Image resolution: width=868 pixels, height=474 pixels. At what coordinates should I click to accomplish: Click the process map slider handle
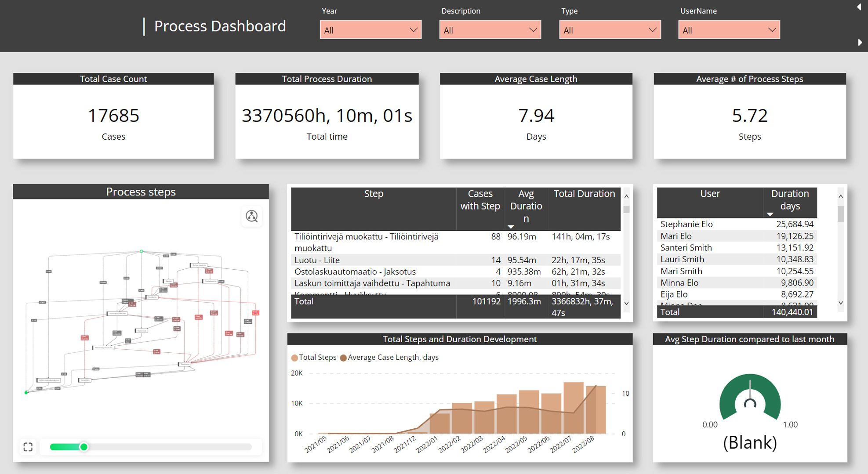84,447
